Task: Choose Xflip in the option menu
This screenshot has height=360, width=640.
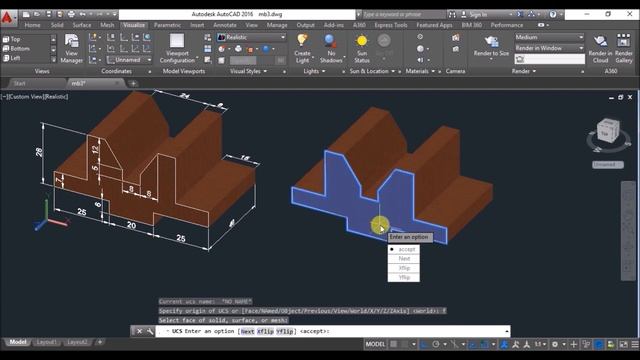Action: coord(403,268)
